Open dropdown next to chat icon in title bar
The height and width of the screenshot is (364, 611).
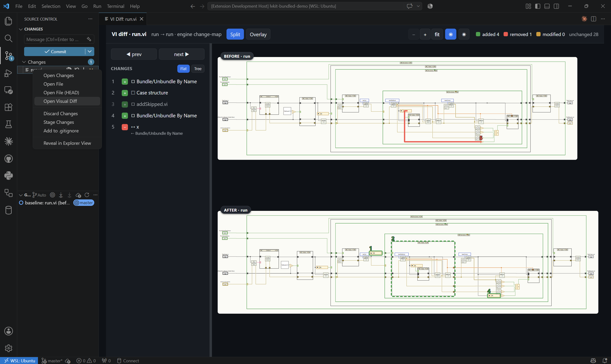(x=418, y=6)
